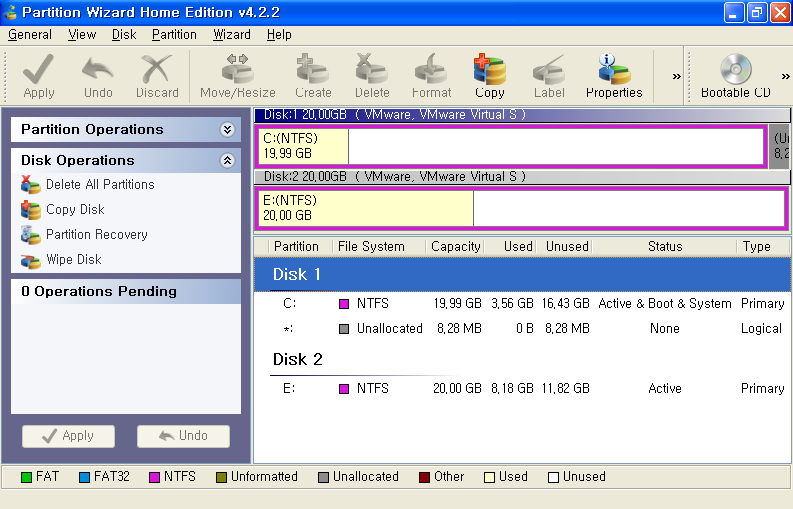Click the Other dark red legend swatch
Image resolution: width=793 pixels, height=509 pixels.
tap(424, 477)
